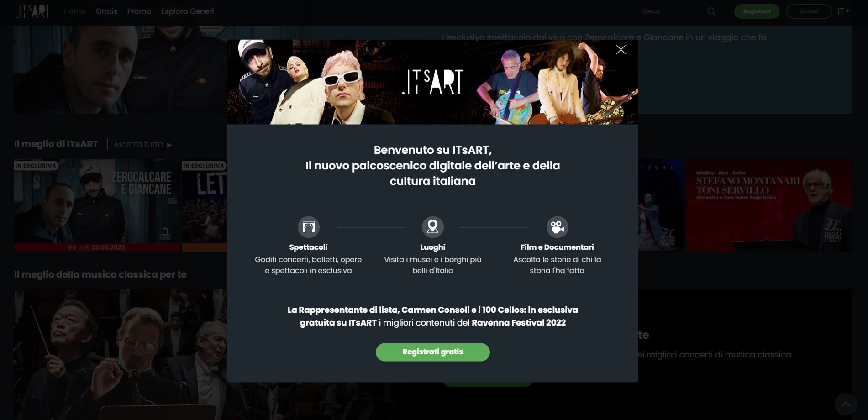Click the scroll-to-top arrow button
868x420 pixels.
(846, 404)
